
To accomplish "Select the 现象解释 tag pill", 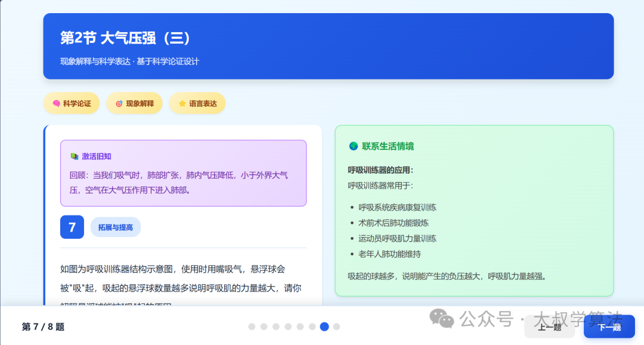I will (x=134, y=103).
